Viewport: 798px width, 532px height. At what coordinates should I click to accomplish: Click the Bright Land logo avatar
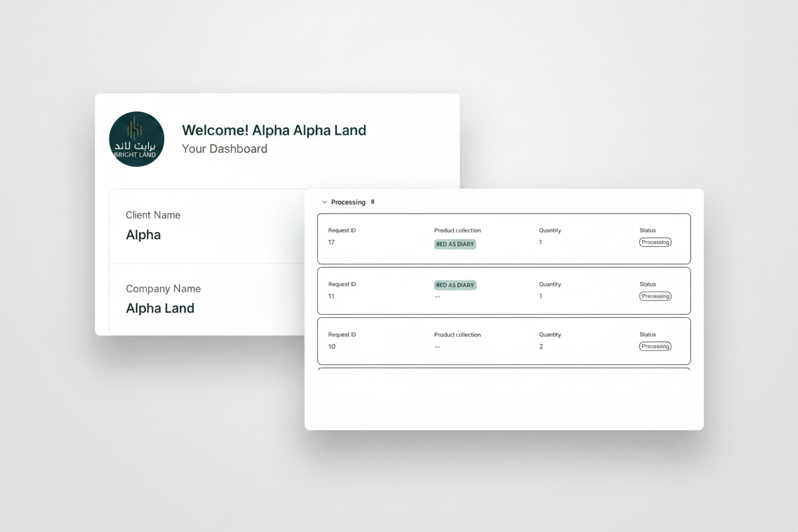pyautogui.click(x=137, y=139)
